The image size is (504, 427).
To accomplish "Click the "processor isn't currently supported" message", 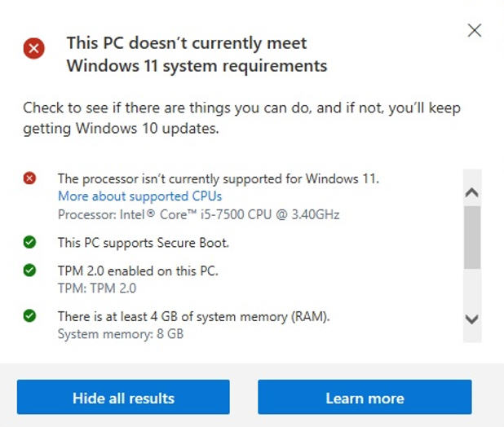I will click(219, 178).
